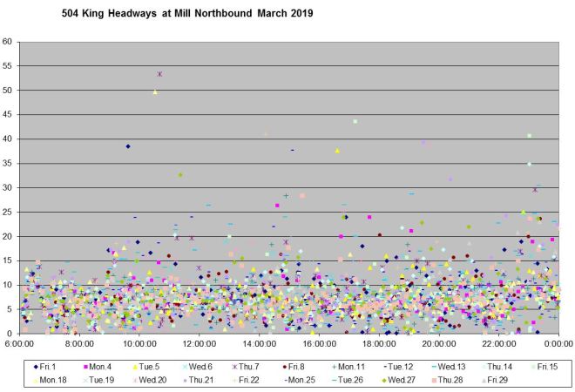The height and width of the screenshot is (392, 575).
Task: Click the Mon.18 legend label
Action: tap(51, 380)
